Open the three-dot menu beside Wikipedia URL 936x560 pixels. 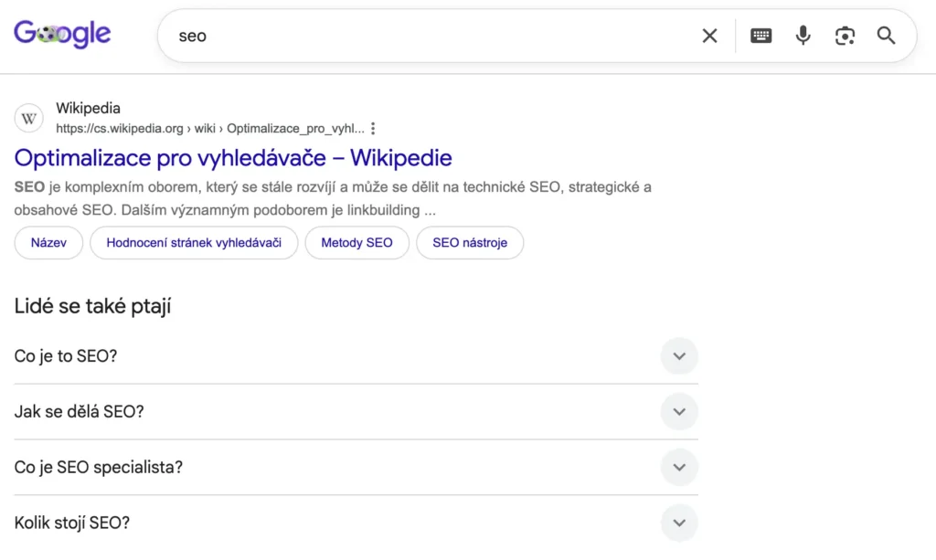click(373, 128)
